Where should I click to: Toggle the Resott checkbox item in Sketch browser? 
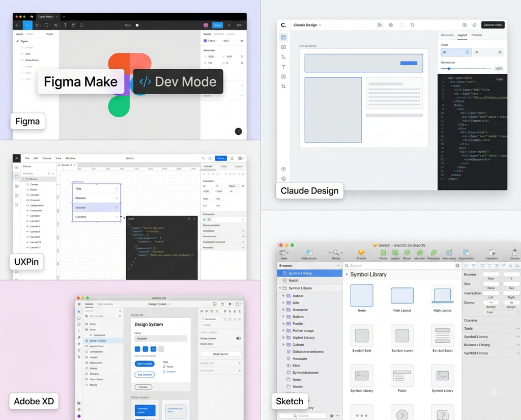tap(284, 281)
